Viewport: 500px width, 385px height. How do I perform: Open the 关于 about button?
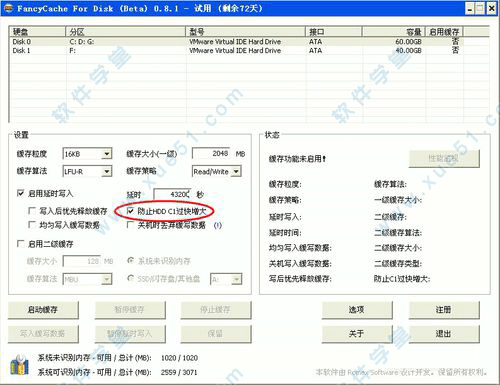357,334
